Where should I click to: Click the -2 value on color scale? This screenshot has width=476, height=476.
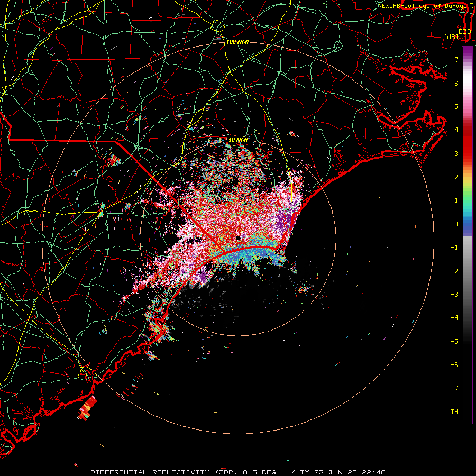(x=454, y=271)
